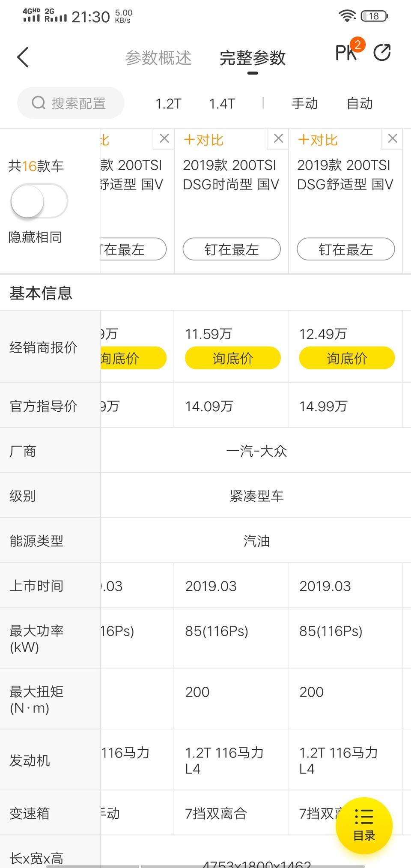The width and height of the screenshot is (411, 868).
Task: Tap the 最大扭矩 row label
Action: point(36,699)
